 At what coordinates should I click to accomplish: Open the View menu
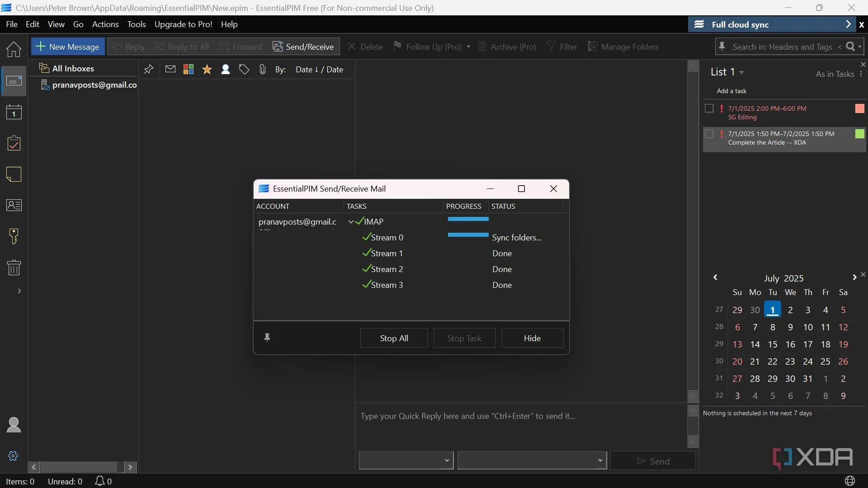click(56, 24)
